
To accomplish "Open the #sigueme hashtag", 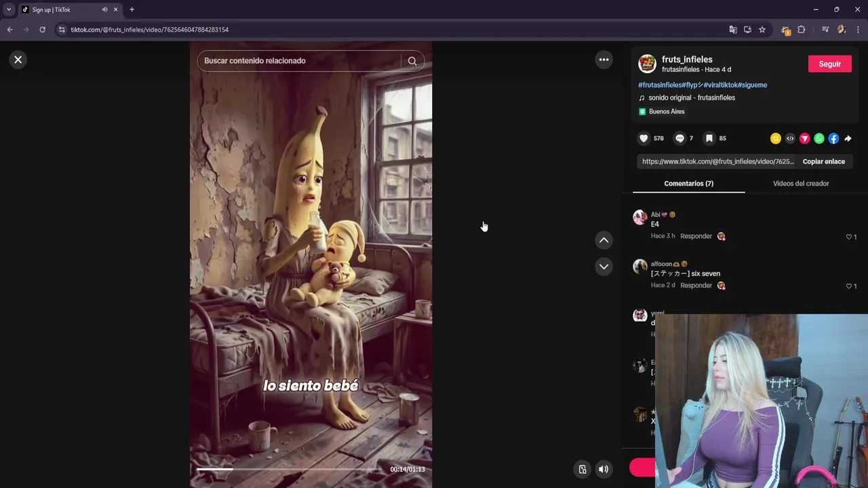I will coord(753,85).
